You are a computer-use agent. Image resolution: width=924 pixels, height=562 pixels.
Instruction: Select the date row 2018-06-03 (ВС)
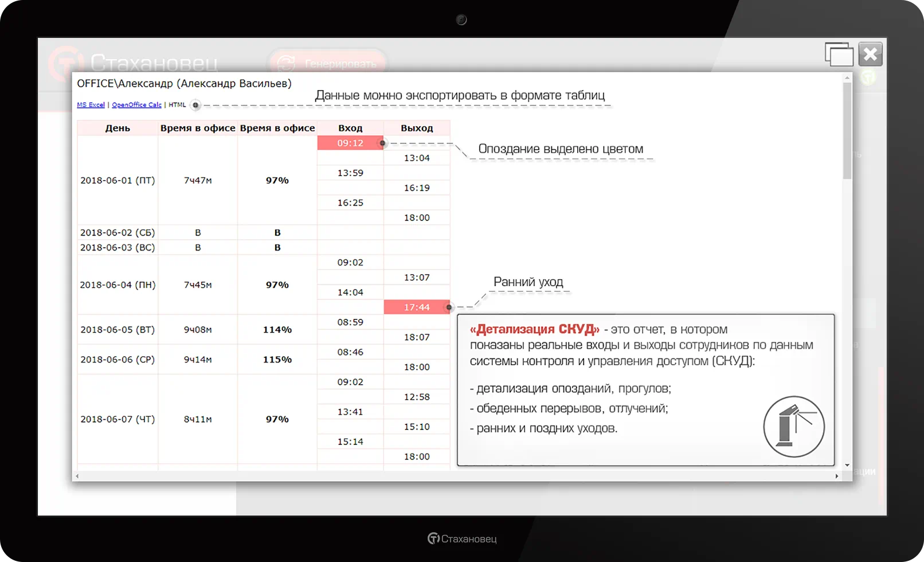tap(118, 247)
